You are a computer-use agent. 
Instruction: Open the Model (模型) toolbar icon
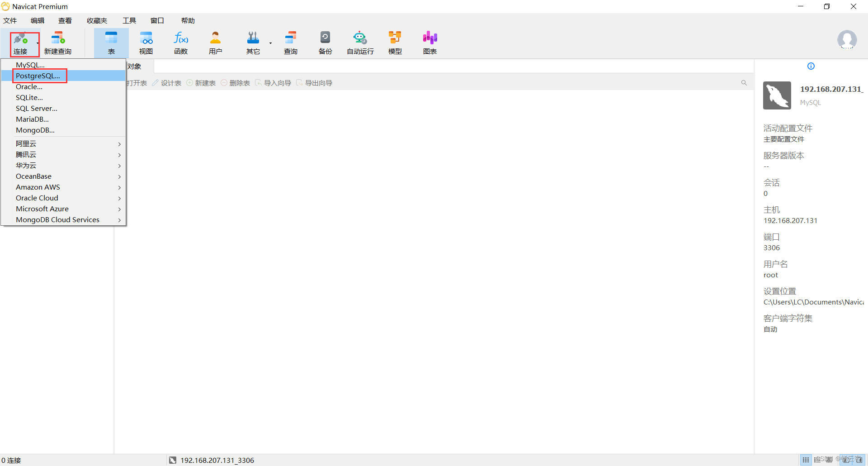[x=395, y=43]
